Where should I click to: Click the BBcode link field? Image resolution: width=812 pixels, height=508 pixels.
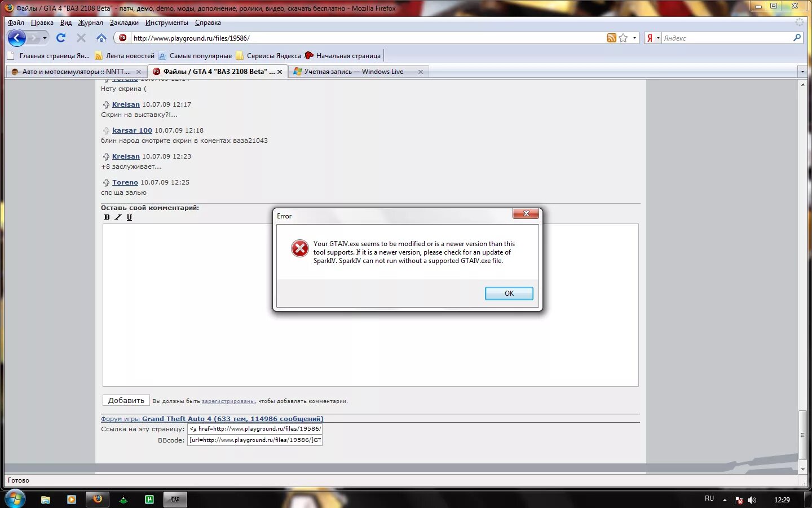[255, 440]
